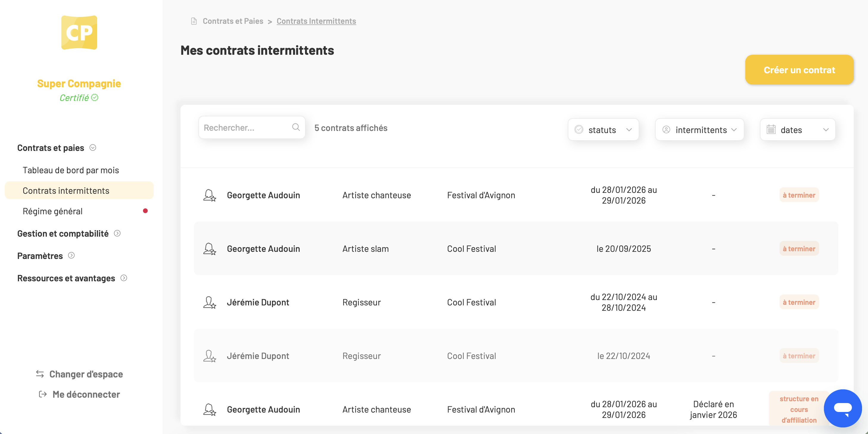868x434 pixels.
Task: Click the statuts checkmark circle icon
Action: (579, 129)
